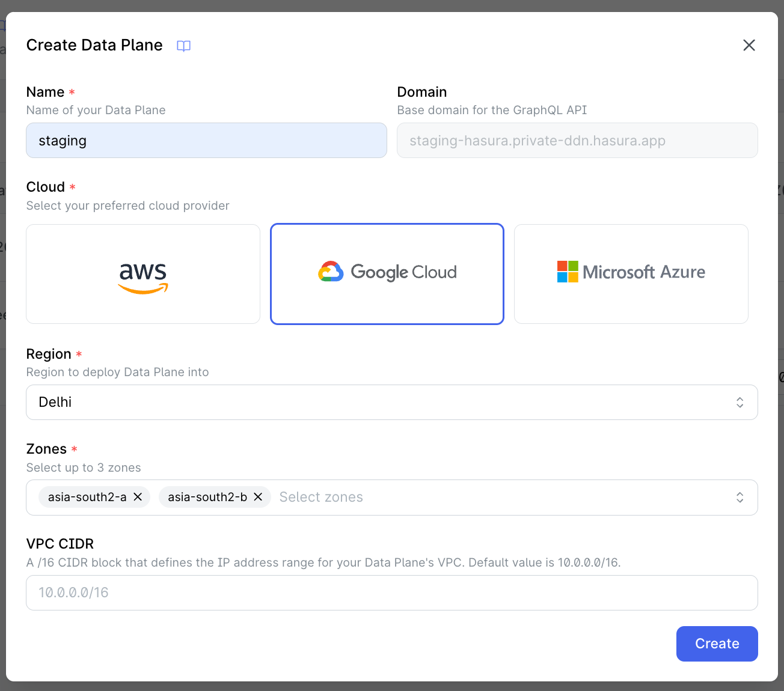Click the up-down chevron icon in Region field

pyautogui.click(x=740, y=402)
